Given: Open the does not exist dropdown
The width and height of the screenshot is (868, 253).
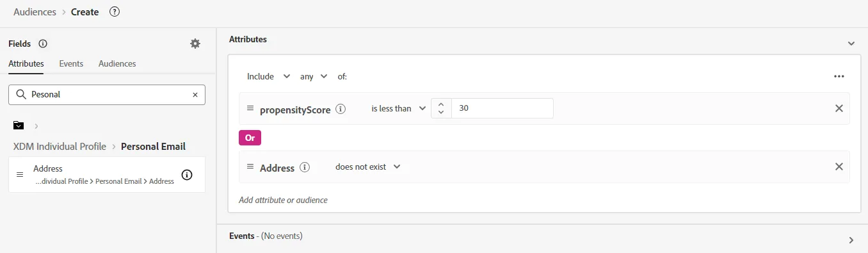Looking at the screenshot, I should tap(368, 167).
